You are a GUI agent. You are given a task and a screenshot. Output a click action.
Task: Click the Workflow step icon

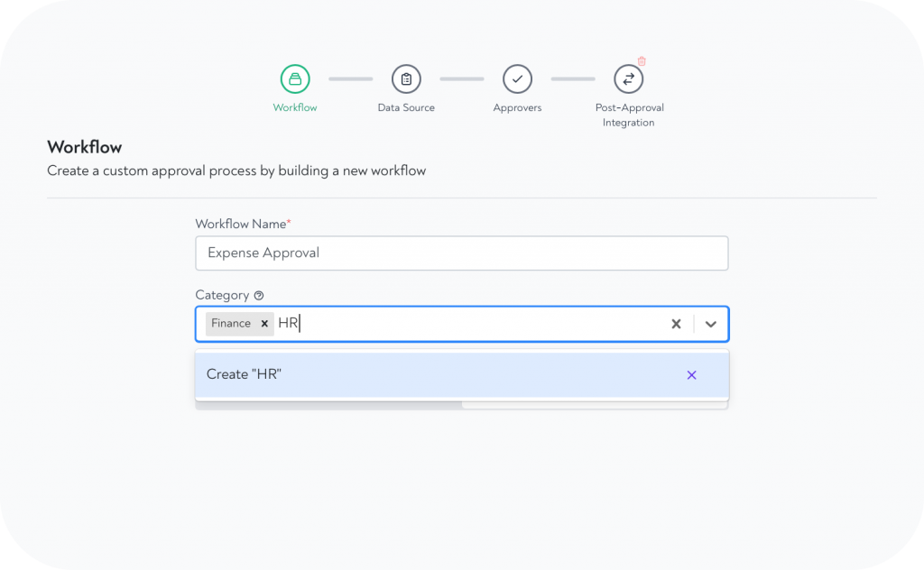295,78
